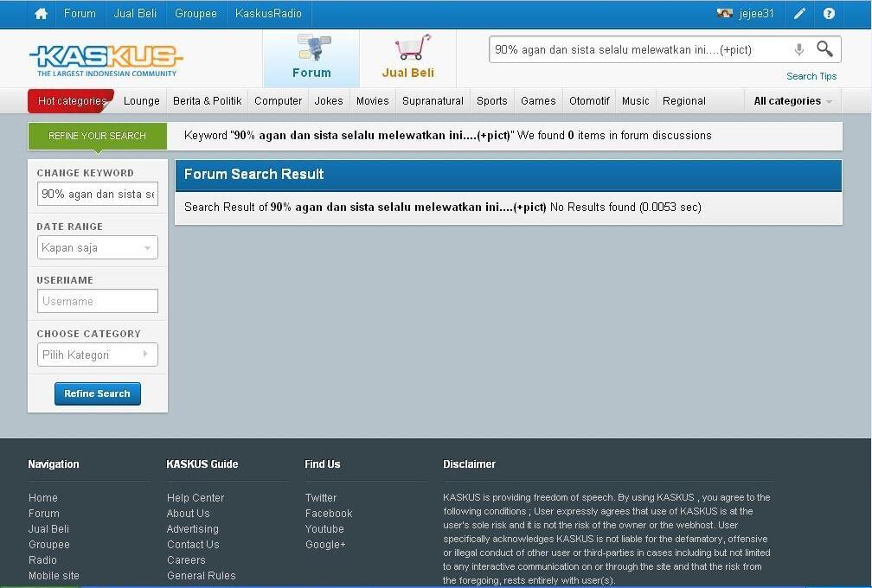Open the Sports category

(492, 101)
